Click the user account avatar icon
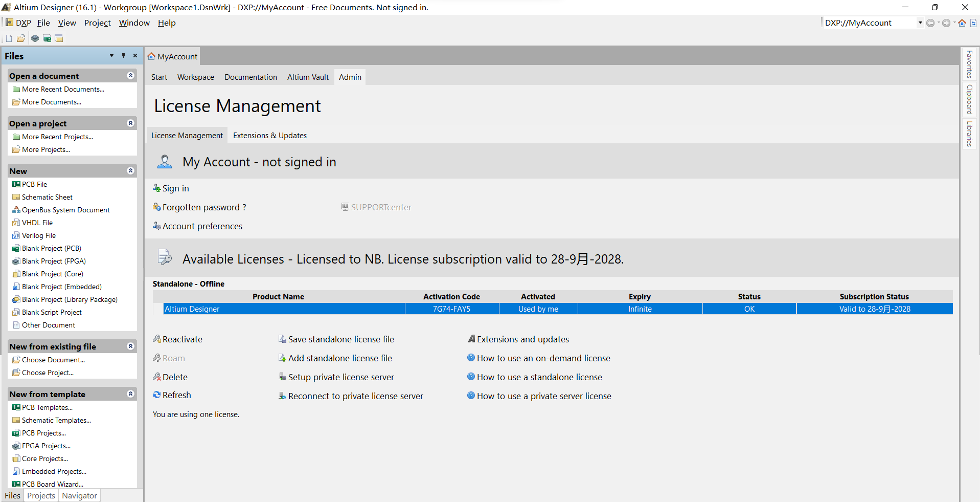980x502 pixels. [165, 162]
